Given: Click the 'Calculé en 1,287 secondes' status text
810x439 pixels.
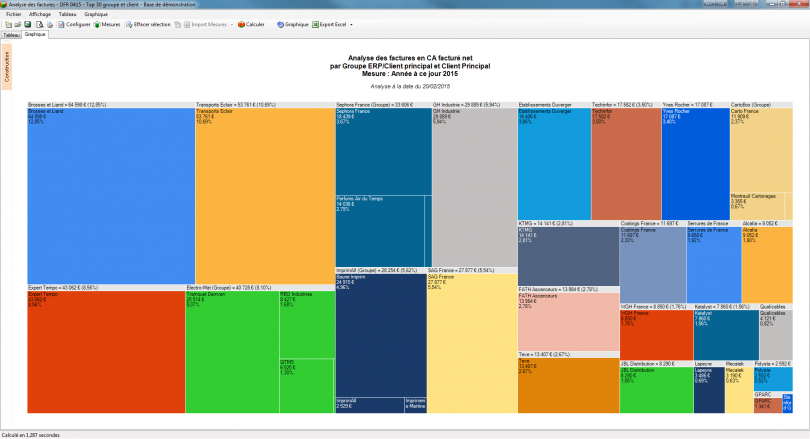Looking at the screenshot, I should 30,435.
